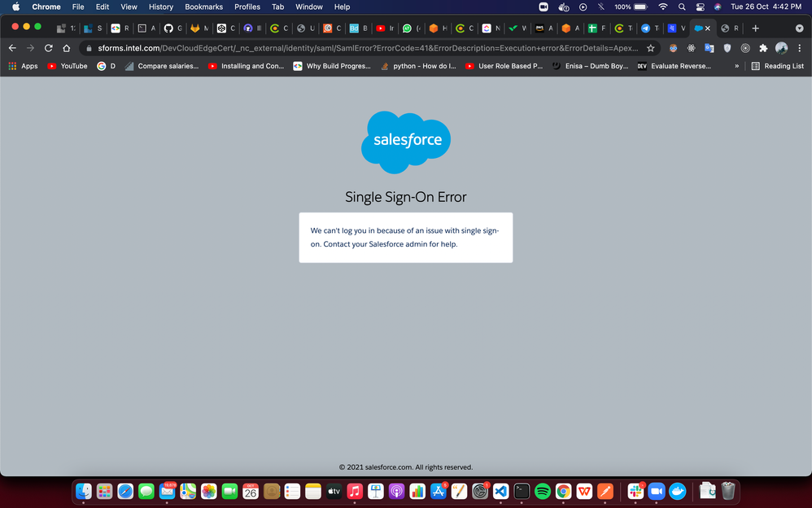Open Docker from the dock
Screen dimensions: 812x508
point(677,491)
